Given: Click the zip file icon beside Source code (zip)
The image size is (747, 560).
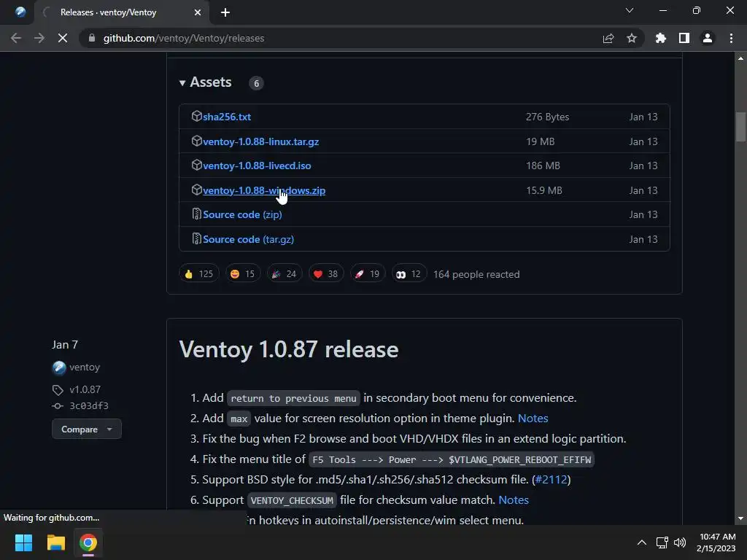Looking at the screenshot, I should (x=196, y=214).
